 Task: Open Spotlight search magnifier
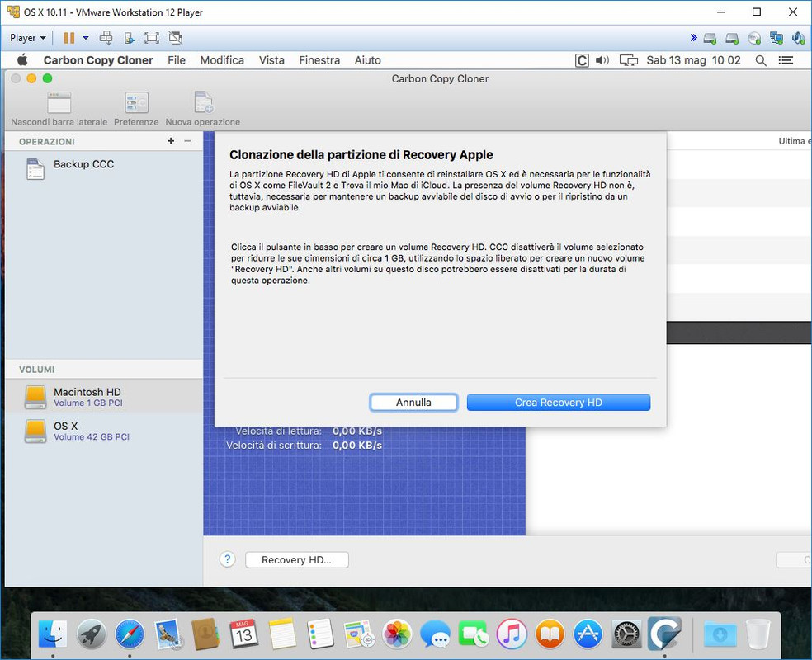tap(761, 60)
